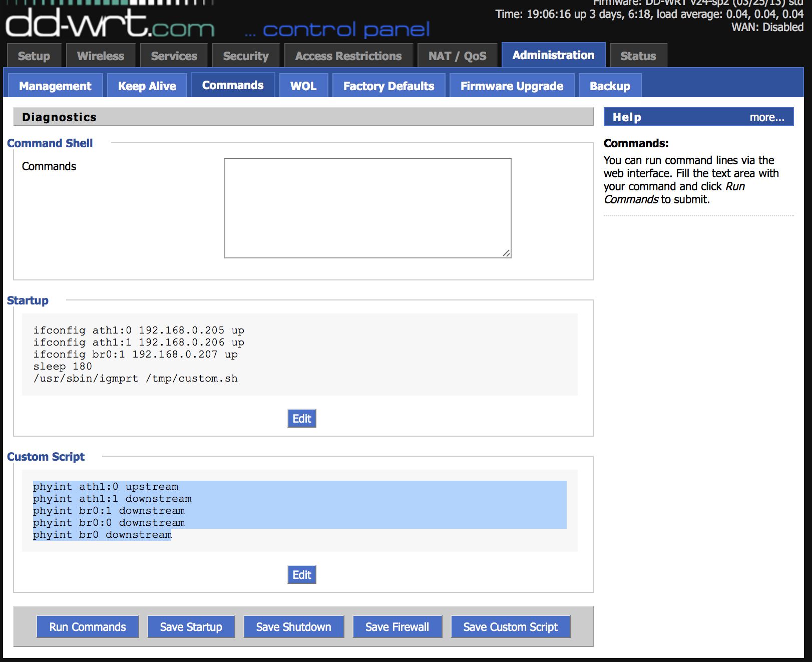Switch to the Status tab
Image resolution: width=812 pixels, height=662 pixels.
(x=638, y=56)
